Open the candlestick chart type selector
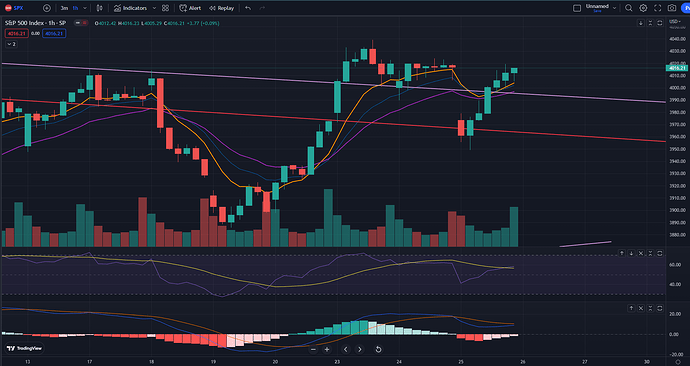The height and width of the screenshot is (366, 690). (100, 8)
